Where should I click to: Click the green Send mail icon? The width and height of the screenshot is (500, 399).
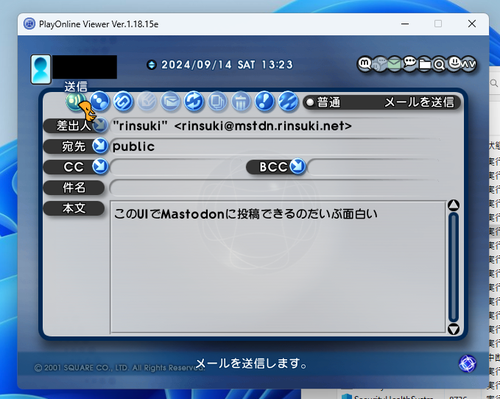point(75,101)
